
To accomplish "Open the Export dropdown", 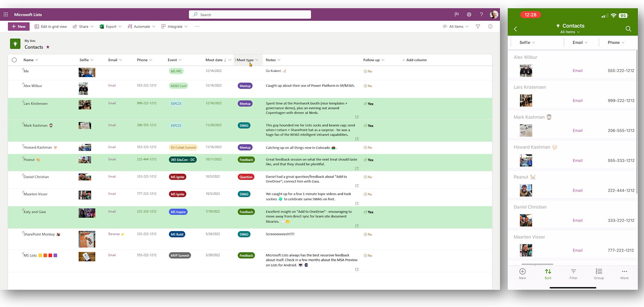I will (111, 27).
